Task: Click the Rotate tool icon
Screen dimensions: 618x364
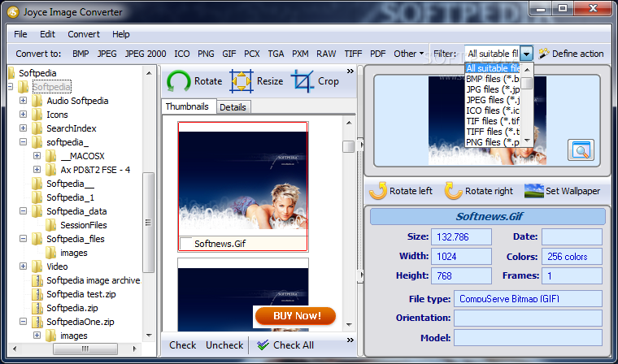Action: click(x=179, y=81)
